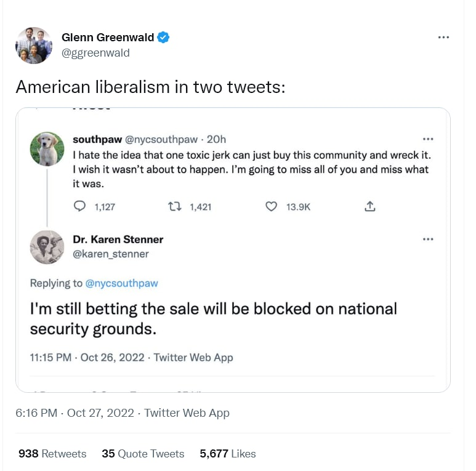Open more options on southpaw's quoted tweet
This screenshot has width=476, height=471.
click(x=428, y=139)
